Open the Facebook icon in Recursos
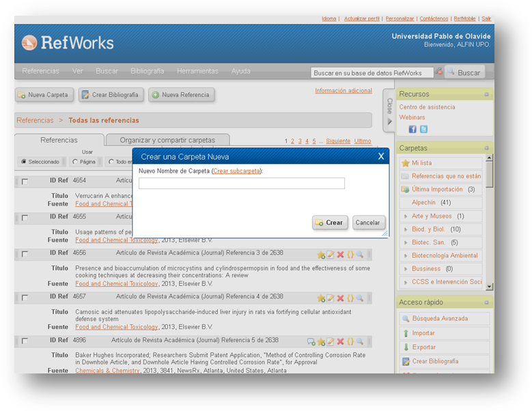532x411 pixels. point(412,129)
